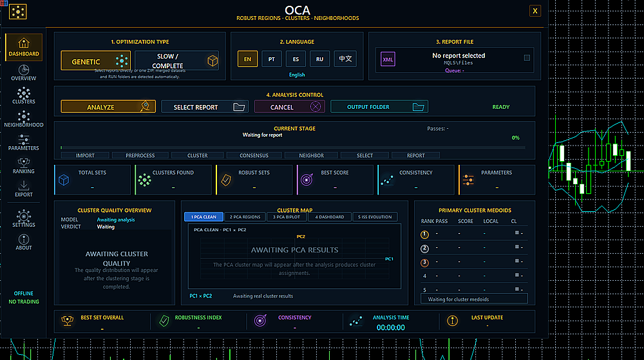This screenshot has height=360, width=644.
Task: Click the Last Update info icon
Action: tap(452, 321)
